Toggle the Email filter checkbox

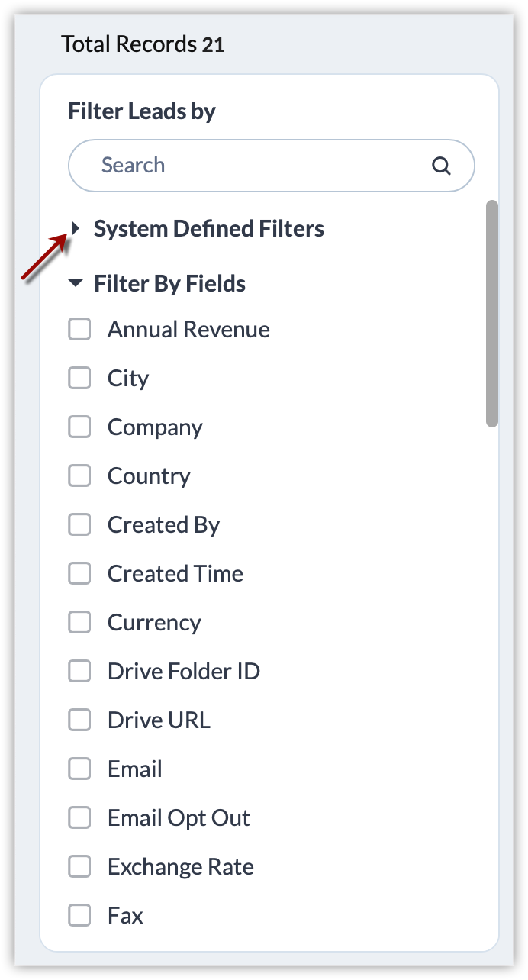tap(79, 769)
